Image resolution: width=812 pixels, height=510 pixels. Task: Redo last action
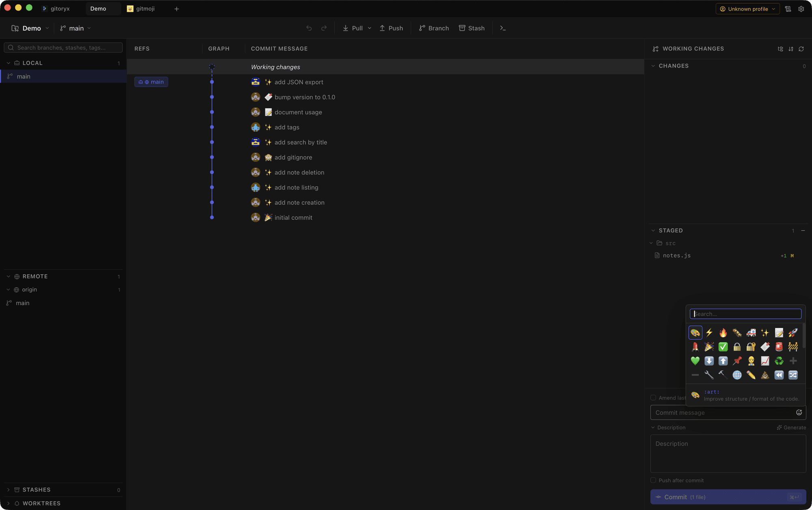pyautogui.click(x=324, y=28)
